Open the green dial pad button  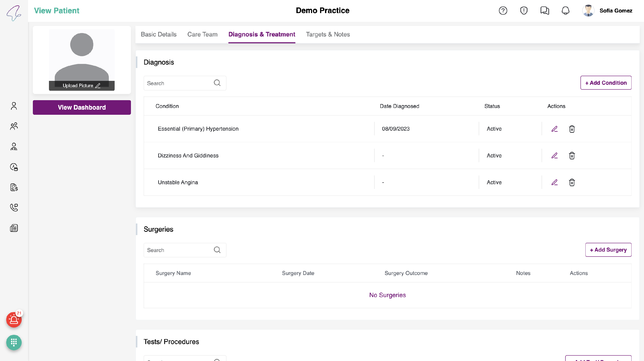14,342
